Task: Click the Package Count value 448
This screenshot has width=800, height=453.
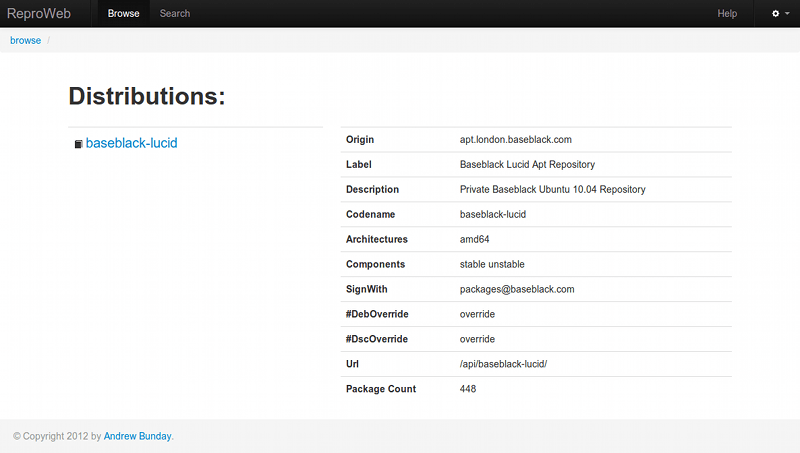Action: coord(468,389)
